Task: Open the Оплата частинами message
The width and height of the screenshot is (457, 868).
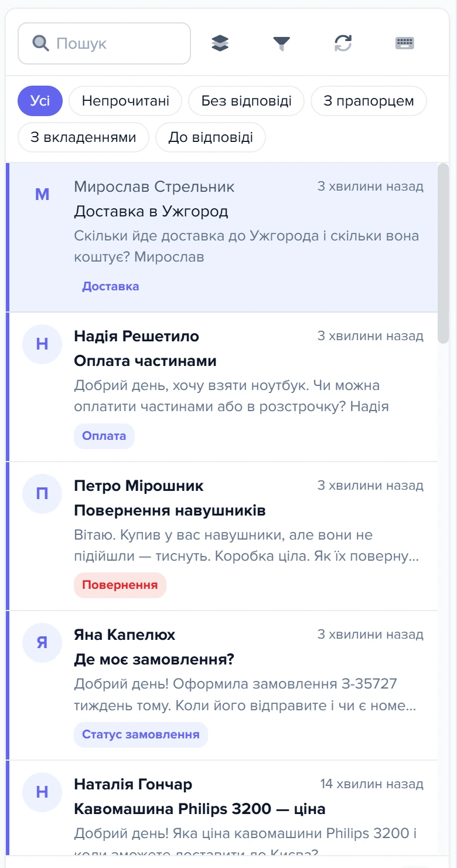Action: [x=222, y=386]
